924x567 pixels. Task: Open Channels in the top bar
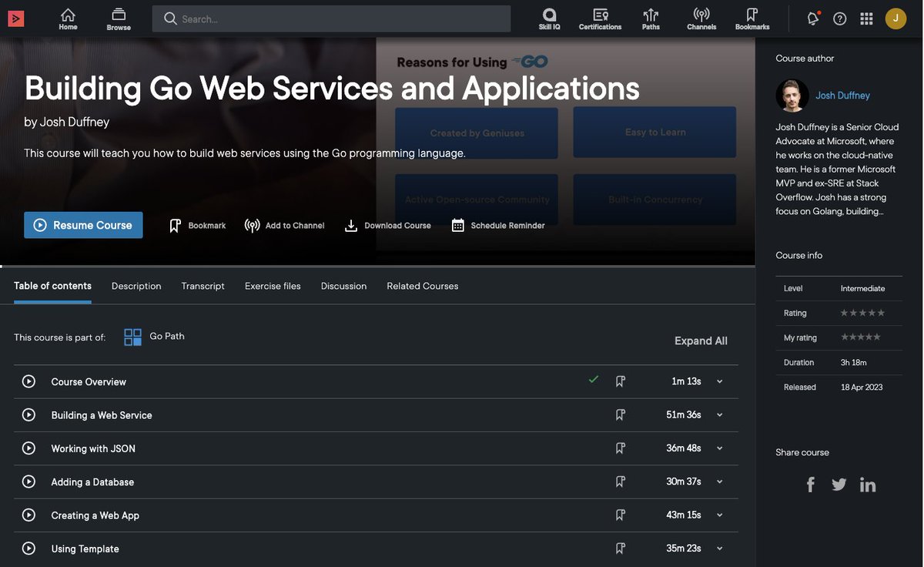tap(701, 19)
